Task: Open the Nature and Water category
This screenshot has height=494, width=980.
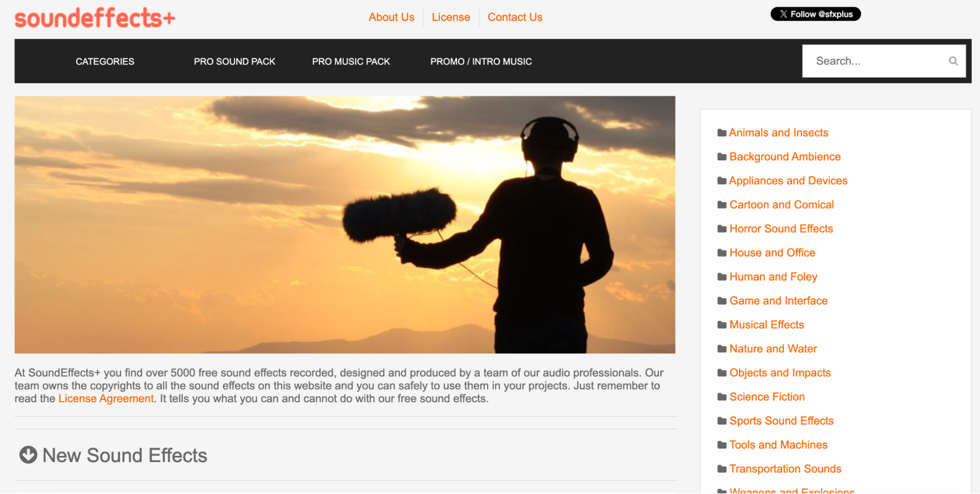Action: [x=773, y=348]
